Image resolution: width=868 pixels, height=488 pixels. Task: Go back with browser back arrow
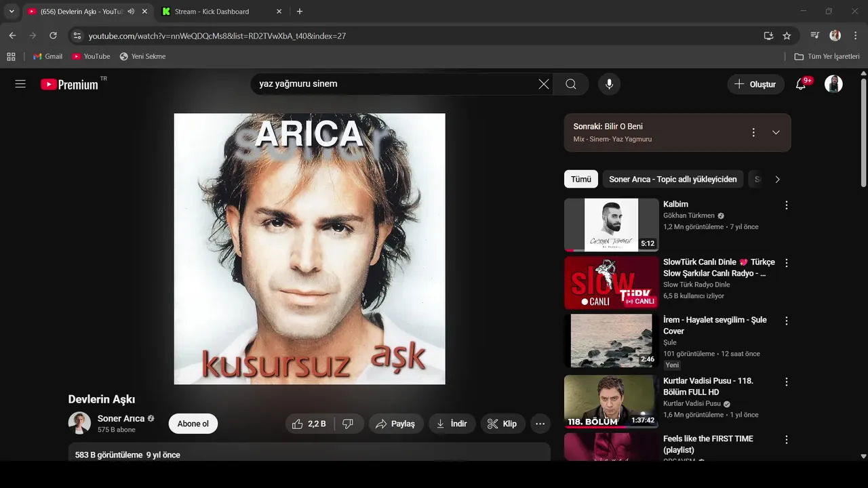click(12, 36)
